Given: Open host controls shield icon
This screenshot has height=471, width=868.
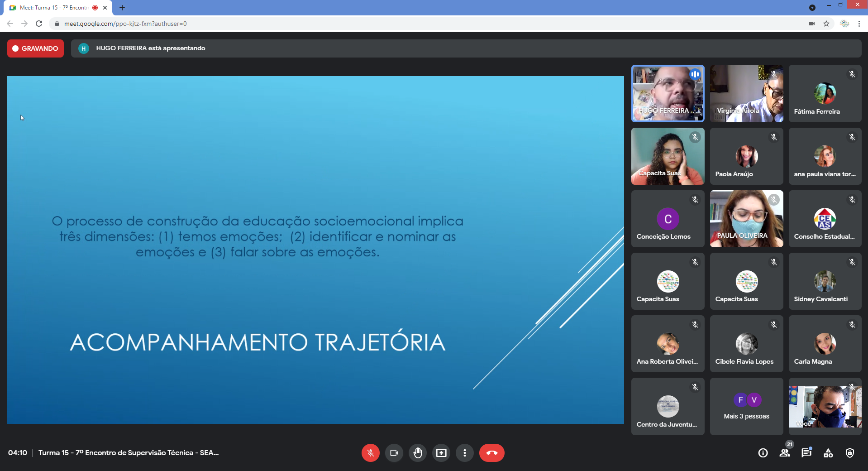Looking at the screenshot, I should pos(850,453).
